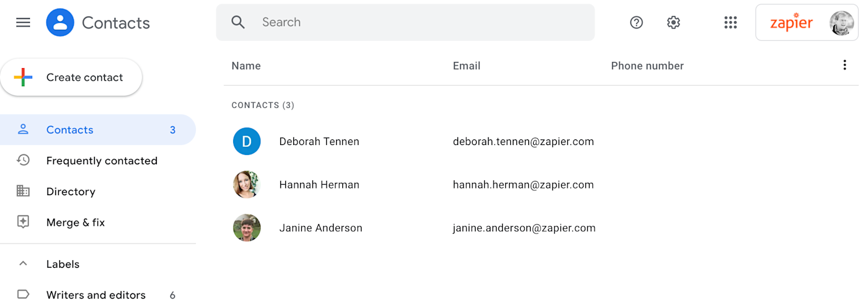Click Janine Anderson's profile photo
Screen dimensions: 868x308
(247, 228)
